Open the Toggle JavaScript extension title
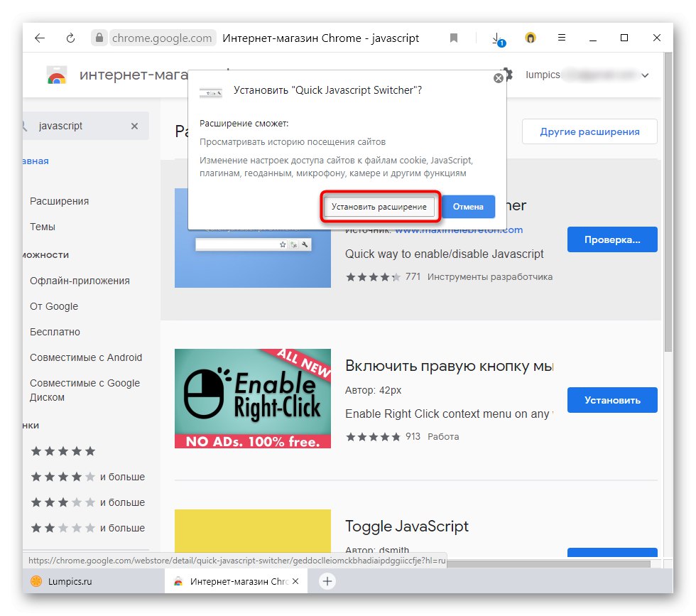Viewport: 696px width, 616px height. [406, 526]
